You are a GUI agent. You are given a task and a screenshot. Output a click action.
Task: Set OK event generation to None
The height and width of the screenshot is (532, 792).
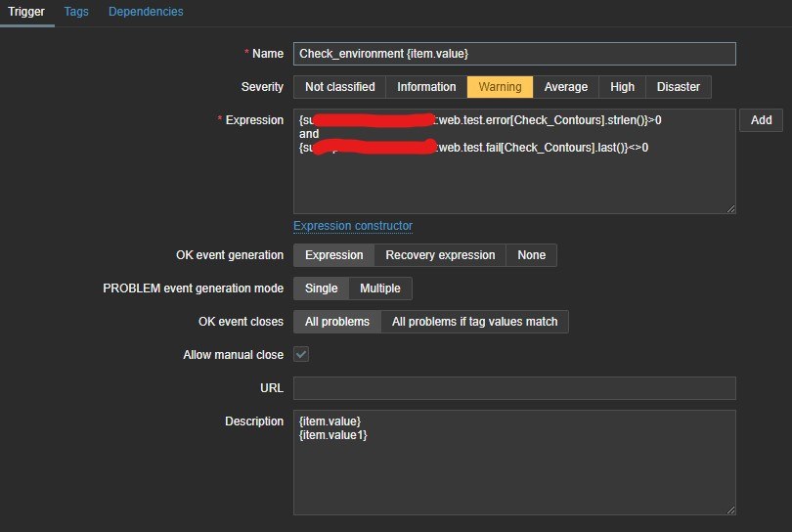click(532, 255)
